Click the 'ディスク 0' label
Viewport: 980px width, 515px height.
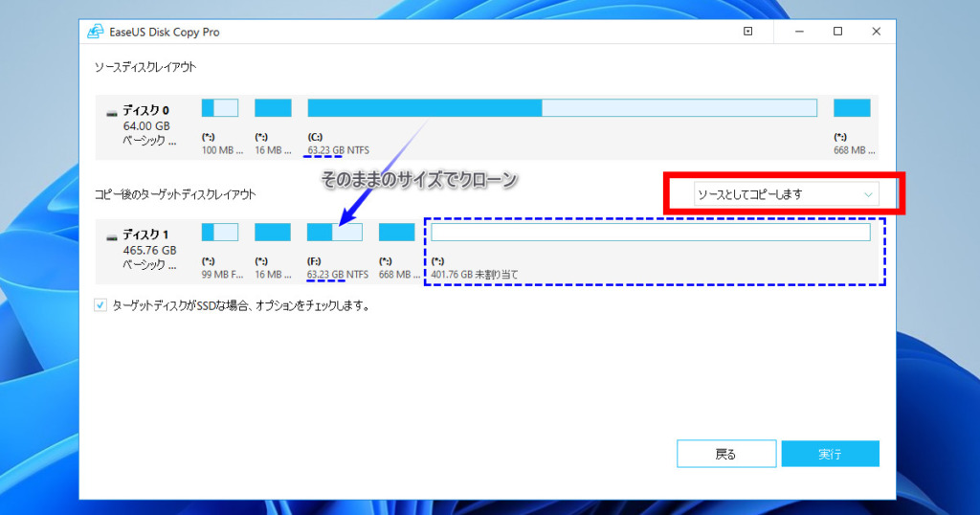click(x=145, y=111)
